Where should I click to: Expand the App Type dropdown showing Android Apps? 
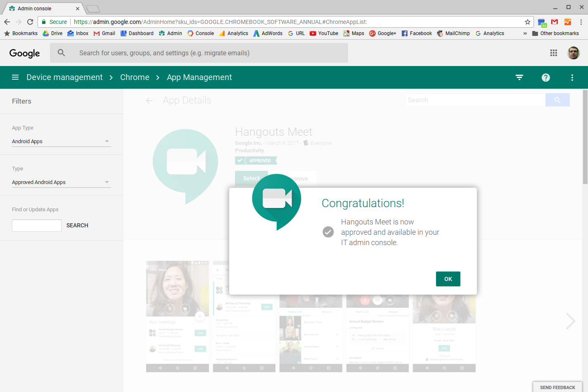click(61, 141)
